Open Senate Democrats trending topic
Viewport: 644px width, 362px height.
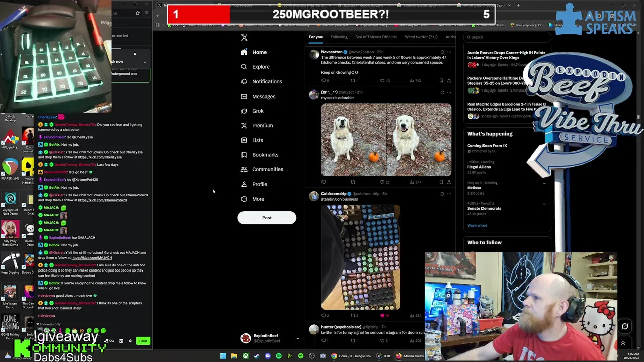484,208
